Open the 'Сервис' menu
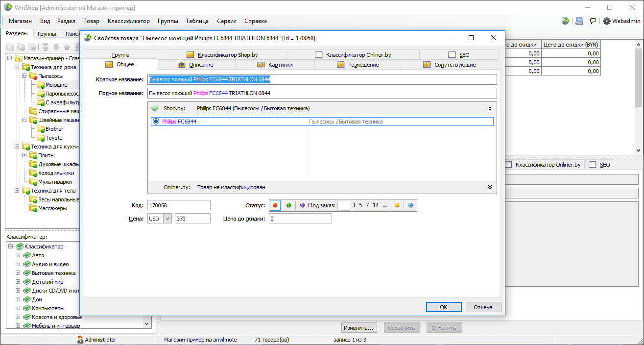This screenshot has width=644, height=345. [227, 21]
